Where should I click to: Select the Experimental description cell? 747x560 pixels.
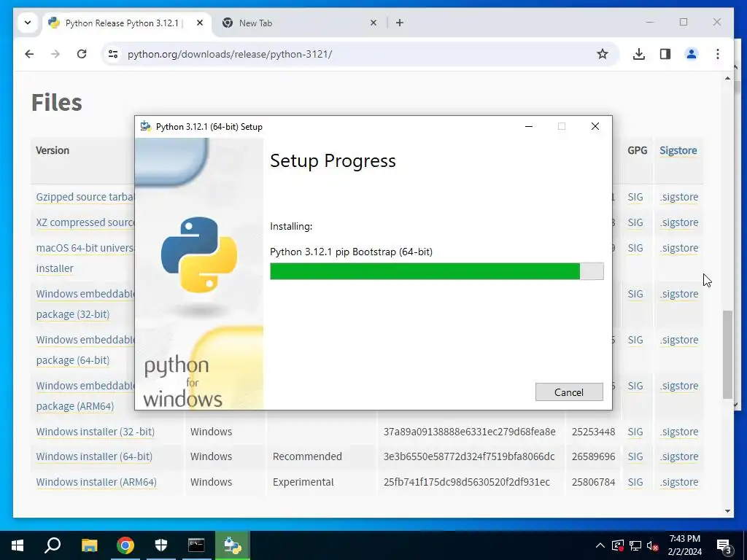(x=303, y=482)
